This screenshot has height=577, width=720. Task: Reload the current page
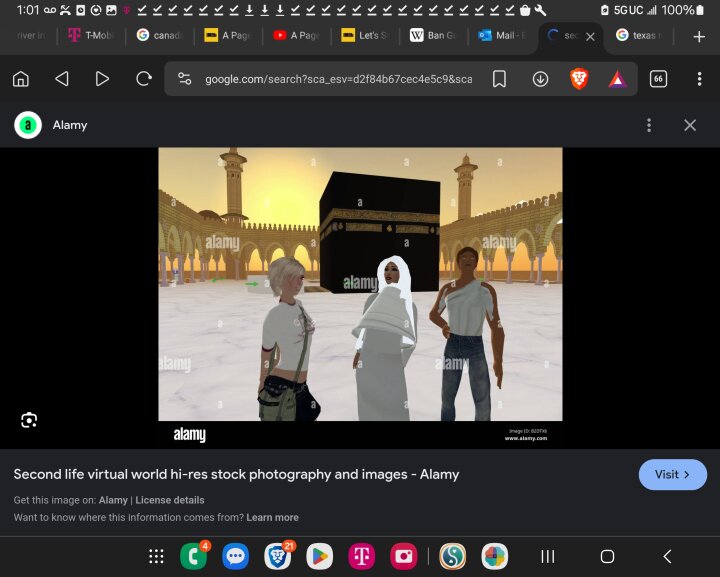(144, 79)
